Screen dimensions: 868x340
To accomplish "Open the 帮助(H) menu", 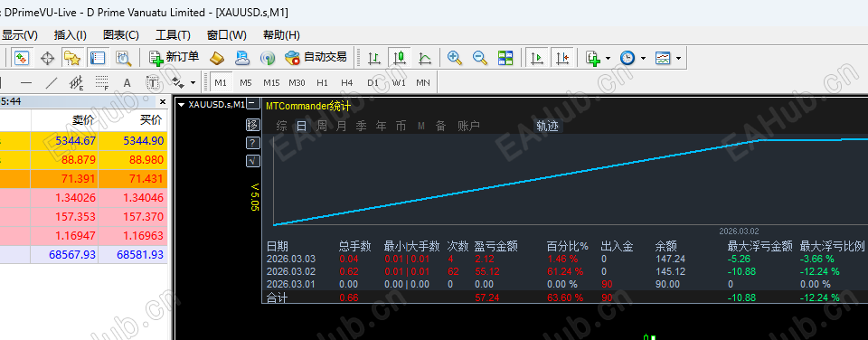I will coord(282,35).
